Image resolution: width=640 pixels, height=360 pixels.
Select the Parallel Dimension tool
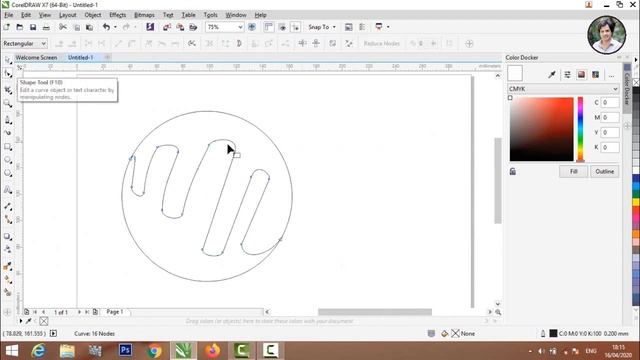pyautogui.click(x=8, y=206)
